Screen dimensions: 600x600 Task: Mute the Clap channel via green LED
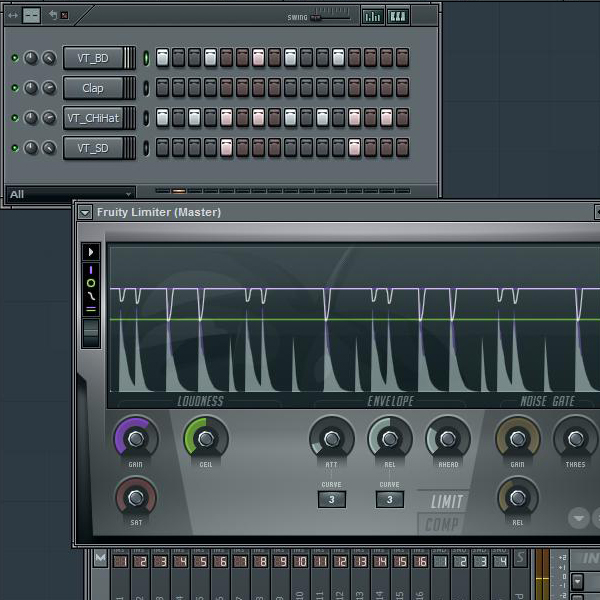coord(15,88)
